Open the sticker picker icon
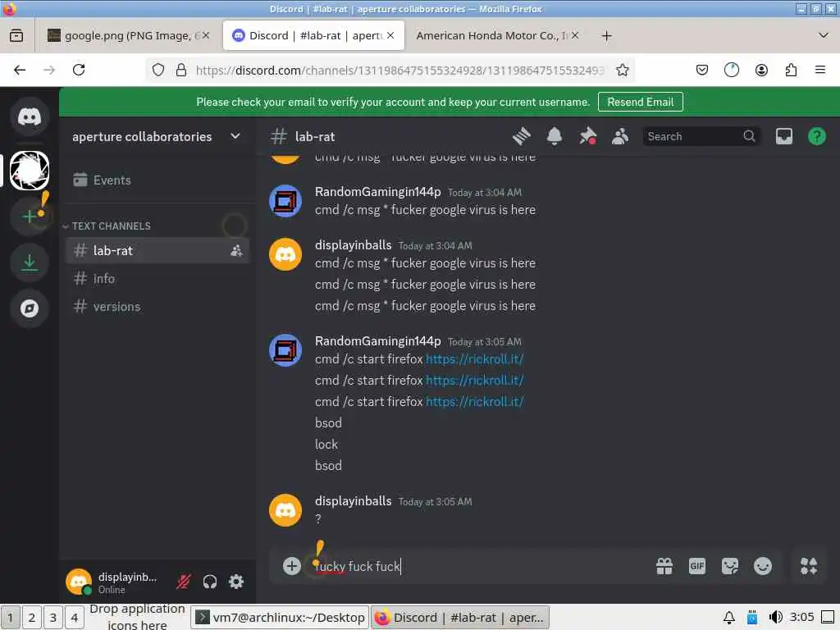The image size is (840, 630). point(729,566)
